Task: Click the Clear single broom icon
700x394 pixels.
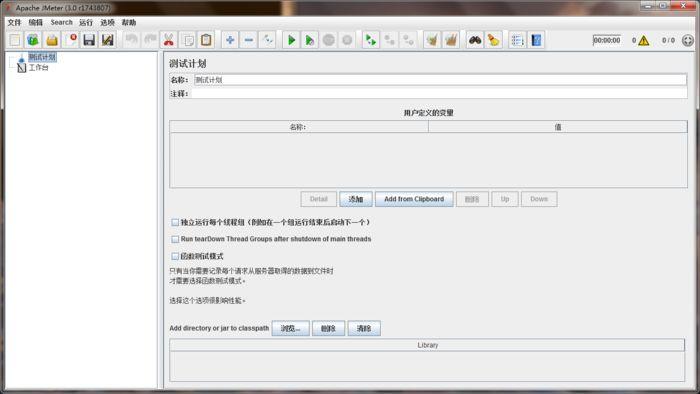Action: point(432,40)
